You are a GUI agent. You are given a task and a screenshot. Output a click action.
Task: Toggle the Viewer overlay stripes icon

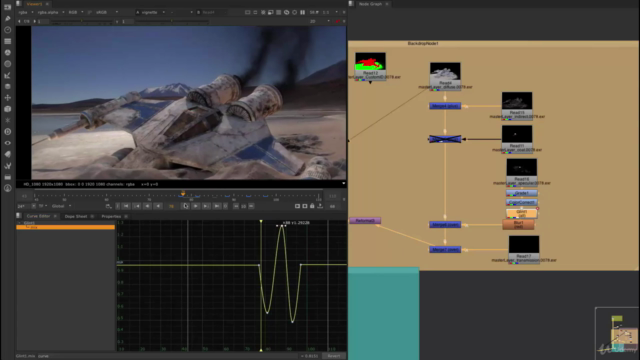(279, 13)
